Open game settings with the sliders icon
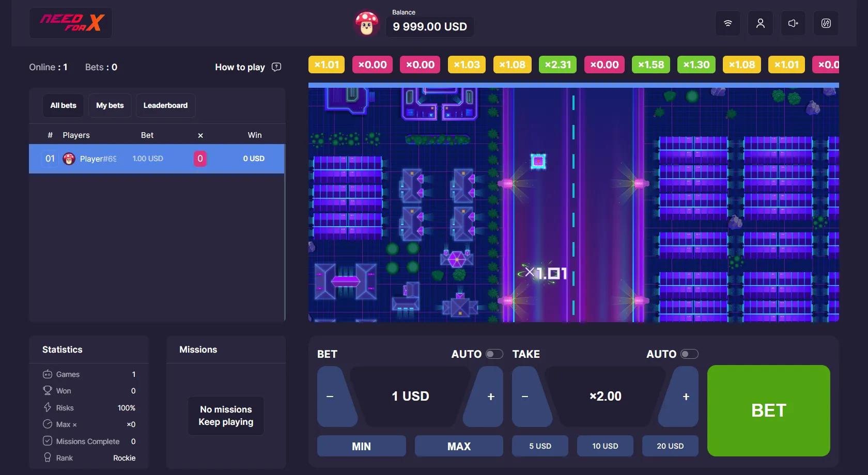The image size is (868, 475). click(826, 23)
